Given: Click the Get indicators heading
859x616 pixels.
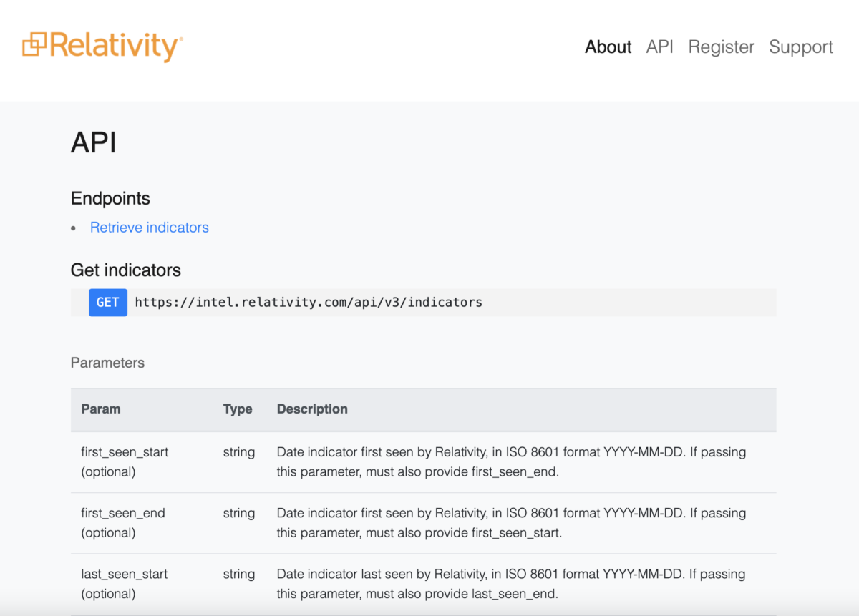Looking at the screenshot, I should click(x=126, y=270).
